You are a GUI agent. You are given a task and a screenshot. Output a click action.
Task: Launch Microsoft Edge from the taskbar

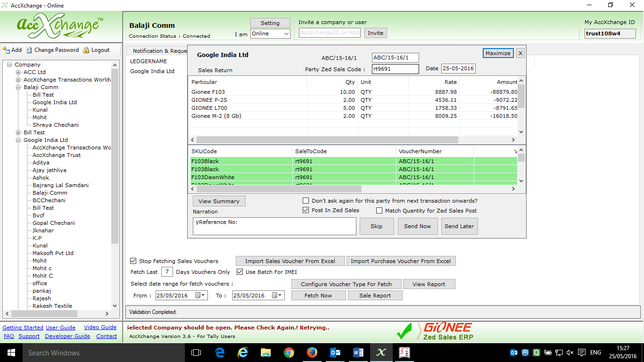pos(220,353)
